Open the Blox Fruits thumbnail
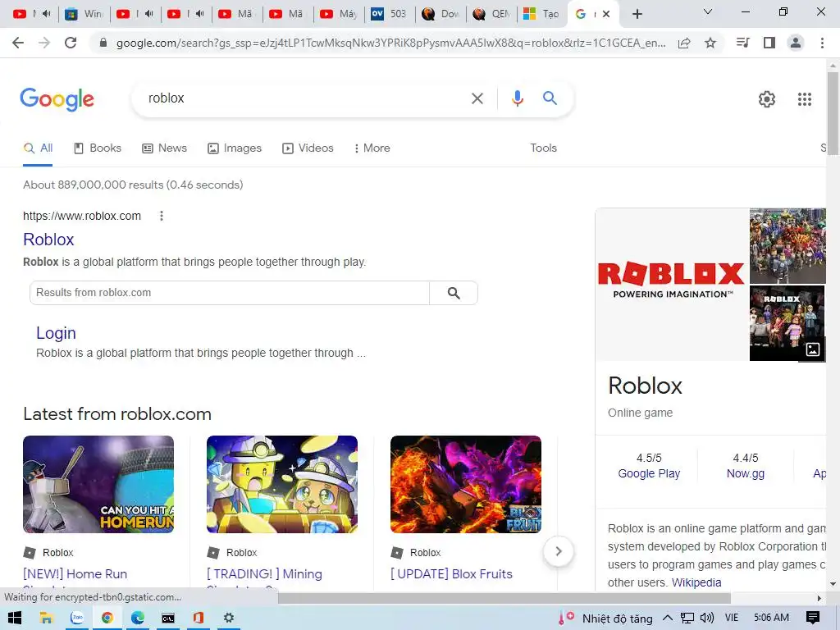The image size is (840, 630). click(466, 484)
